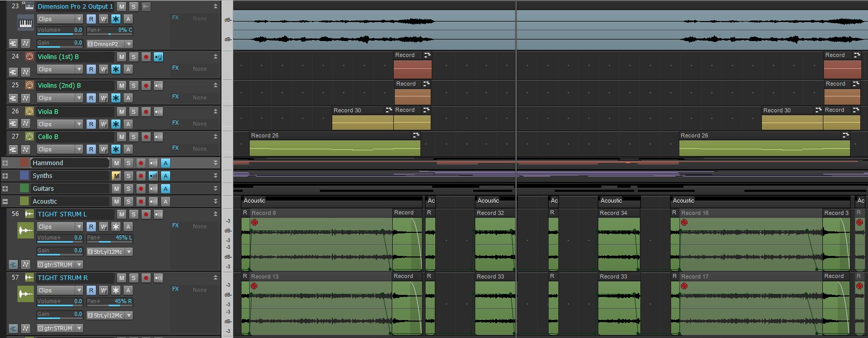The width and height of the screenshot is (868, 338).
Task: Arm Cello B track for recording
Action: tap(146, 137)
